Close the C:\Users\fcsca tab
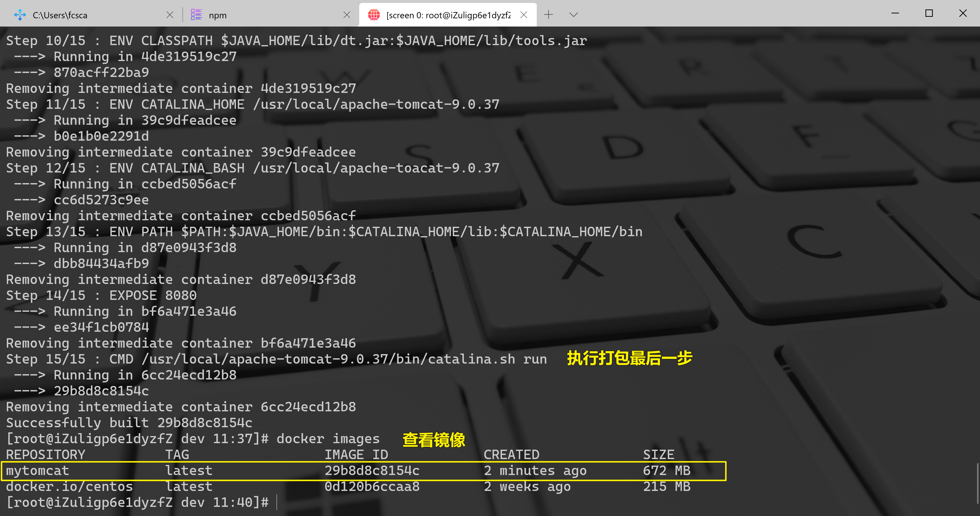The image size is (980, 516). (170, 15)
